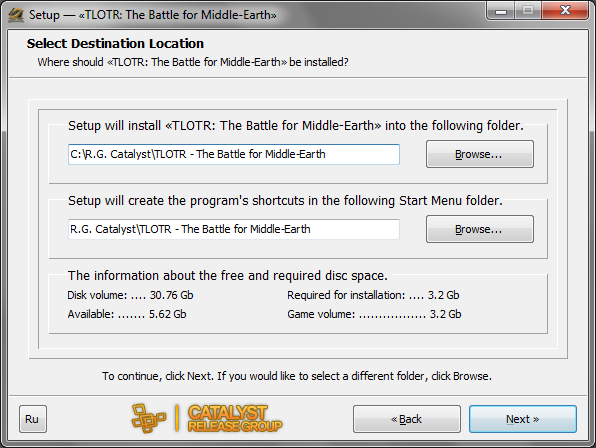The width and height of the screenshot is (596, 448).
Task: Click the orange Catalyst cubes logo
Action: point(149,418)
